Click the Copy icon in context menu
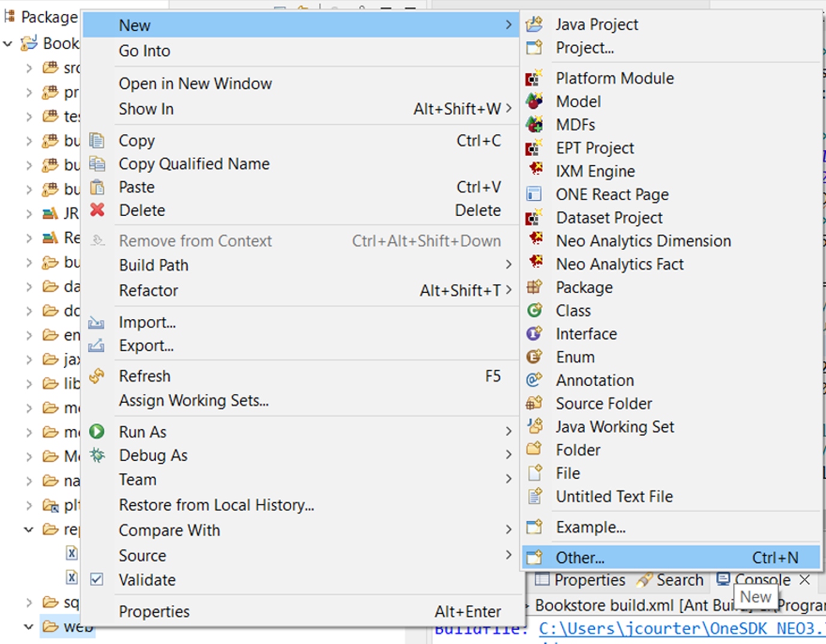Screen dimensions: 826x644 click(x=97, y=141)
